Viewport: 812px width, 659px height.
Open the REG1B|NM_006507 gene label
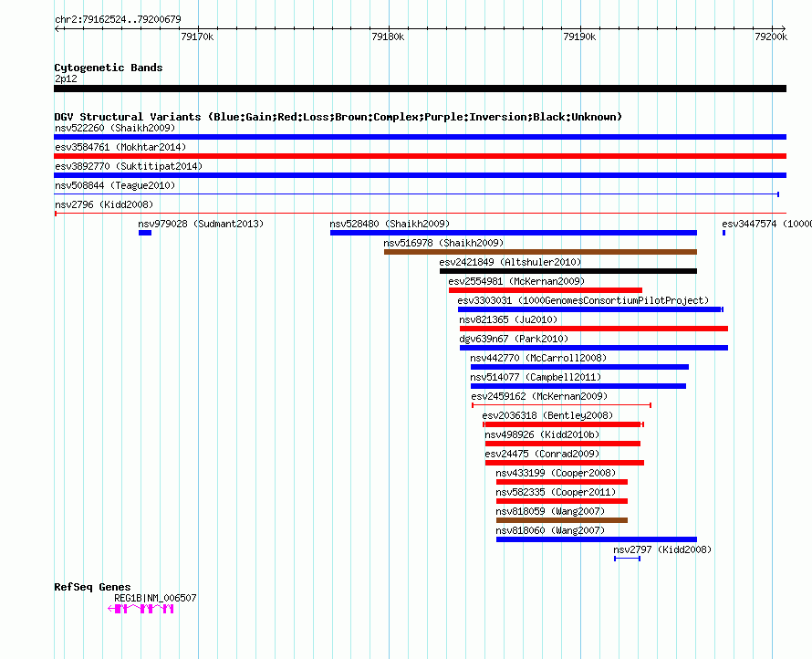click(155, 598)
